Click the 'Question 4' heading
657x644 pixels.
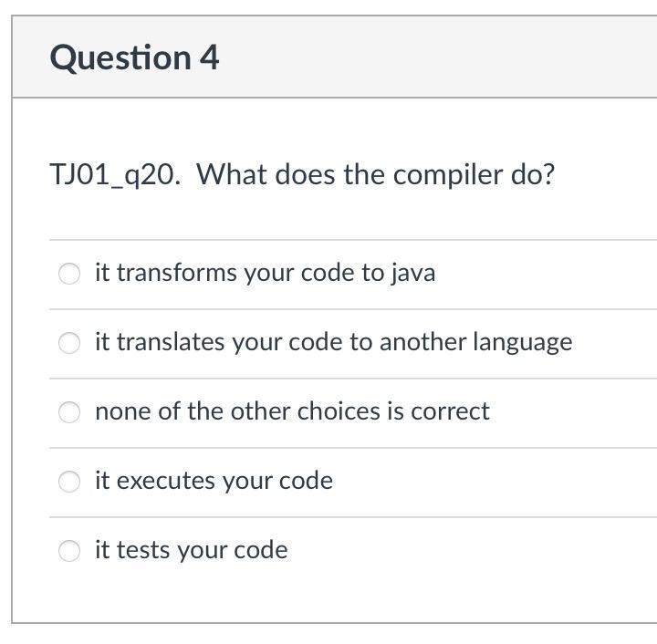[x=134, y=57]
